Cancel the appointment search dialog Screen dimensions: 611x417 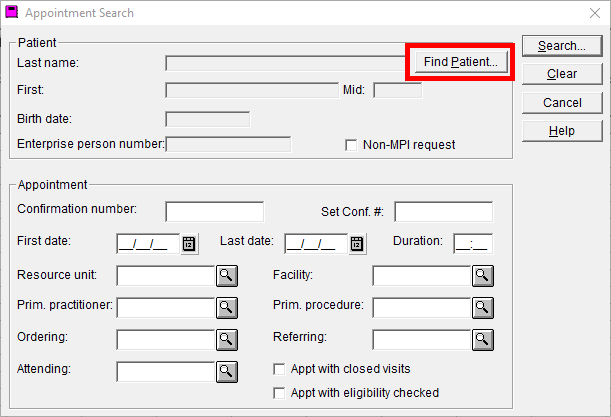point(562,103)
